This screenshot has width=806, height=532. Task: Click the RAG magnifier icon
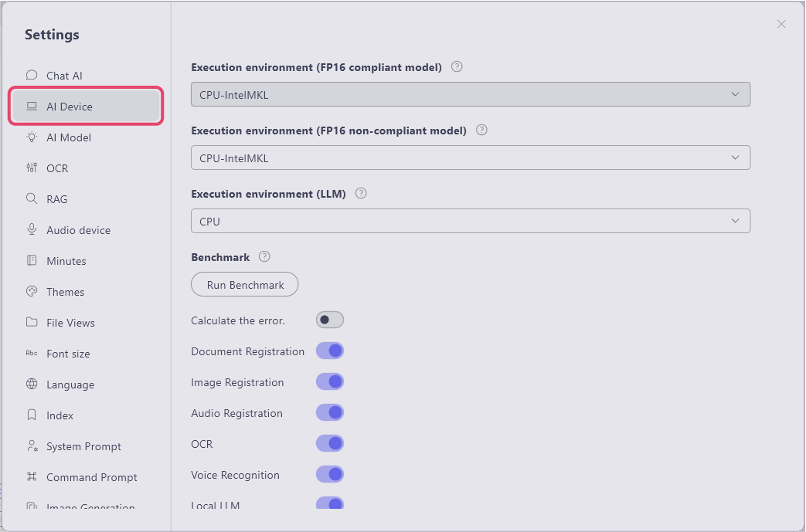32,199
